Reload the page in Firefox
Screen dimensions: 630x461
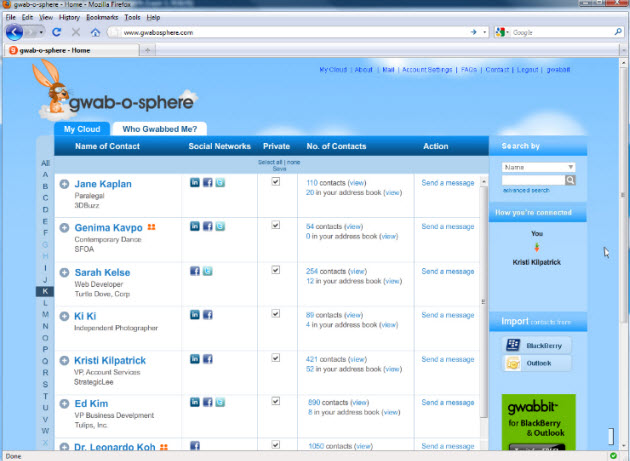[x=56, y=32]
